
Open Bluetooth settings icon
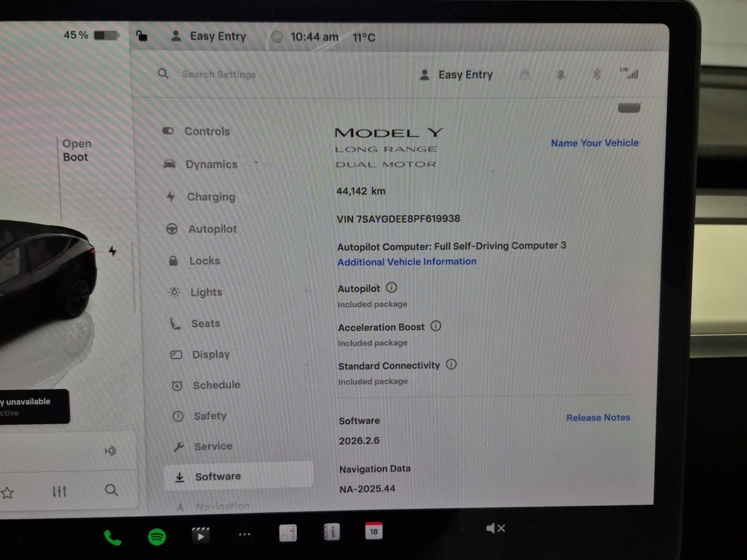(x=596, y=74)
